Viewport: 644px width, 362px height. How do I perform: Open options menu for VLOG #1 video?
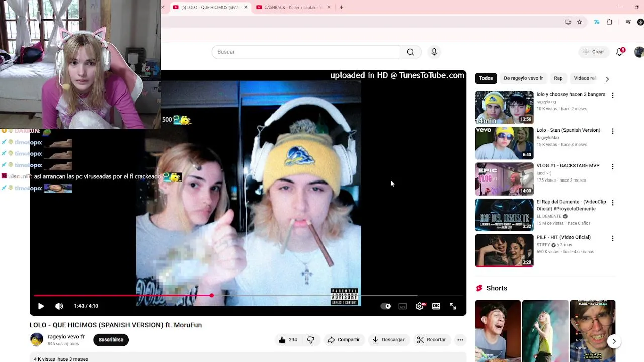point(612,166)
